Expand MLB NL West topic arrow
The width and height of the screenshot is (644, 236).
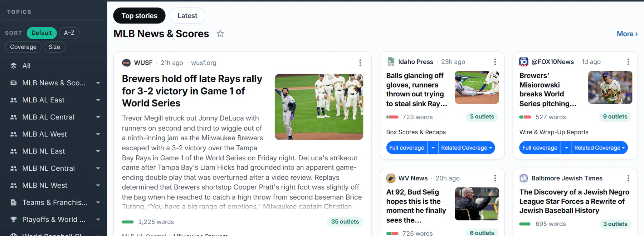tap(98, 185)
